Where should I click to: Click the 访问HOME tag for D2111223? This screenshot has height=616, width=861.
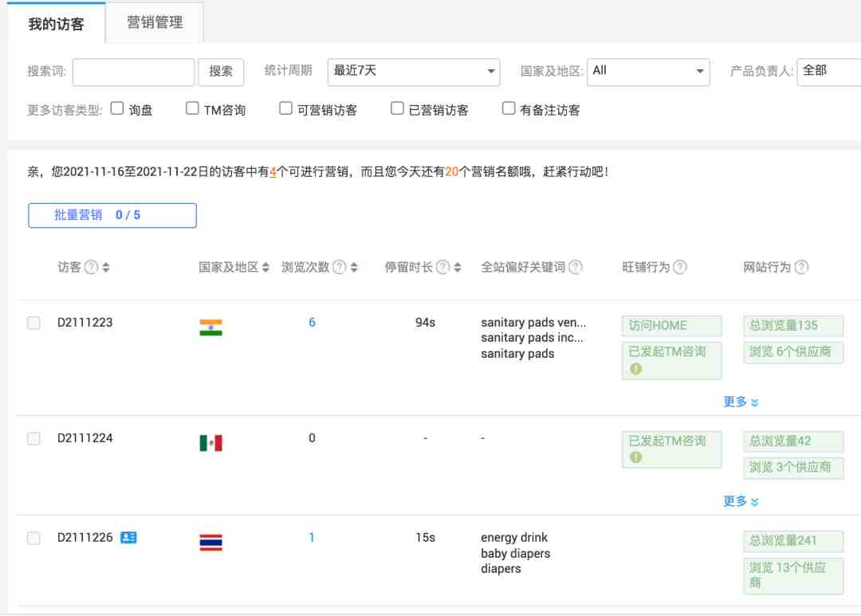tap(671, 326)
